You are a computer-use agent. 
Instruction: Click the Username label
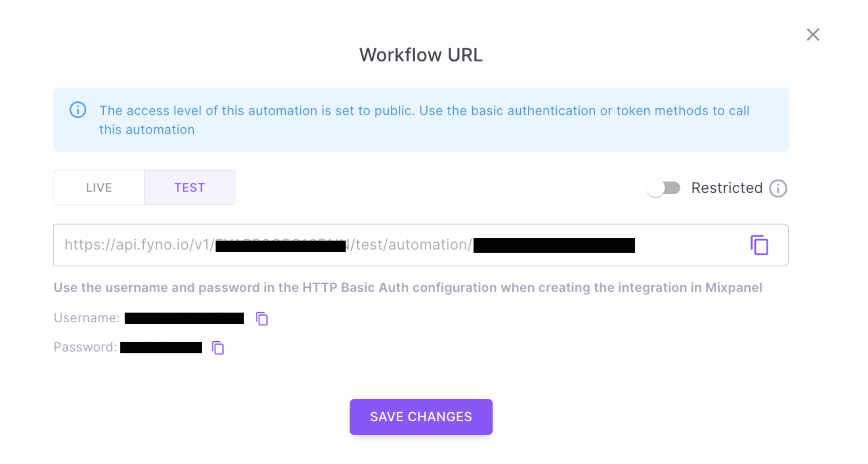click(86, 318)
